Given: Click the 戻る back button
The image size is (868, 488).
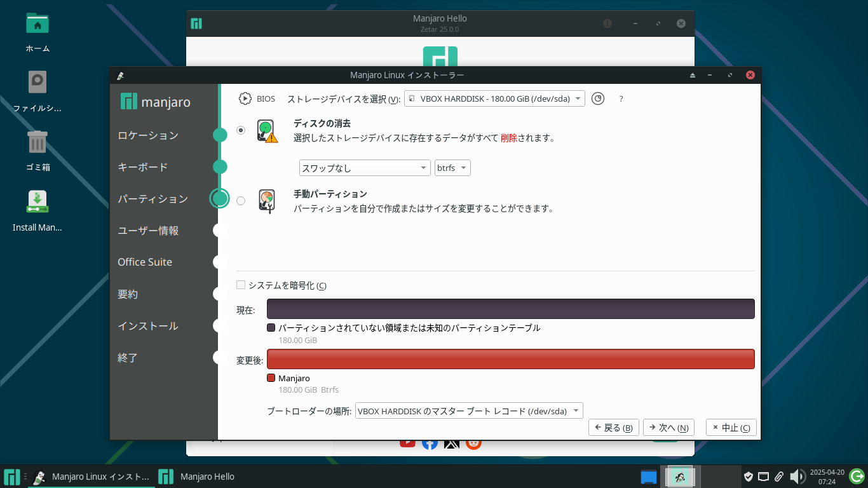Looking at the screenshot, I should tap(614, 428).
